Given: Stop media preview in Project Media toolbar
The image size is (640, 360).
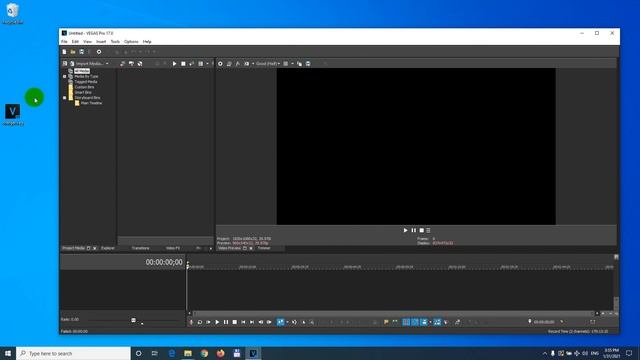Looking at the screenshot, I should (x=183, y=64).
